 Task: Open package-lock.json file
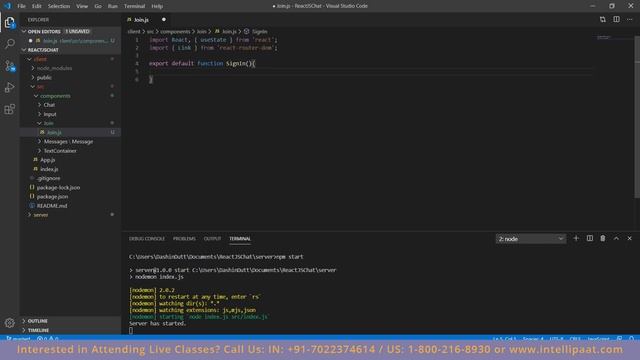click(x=58, y=187)
